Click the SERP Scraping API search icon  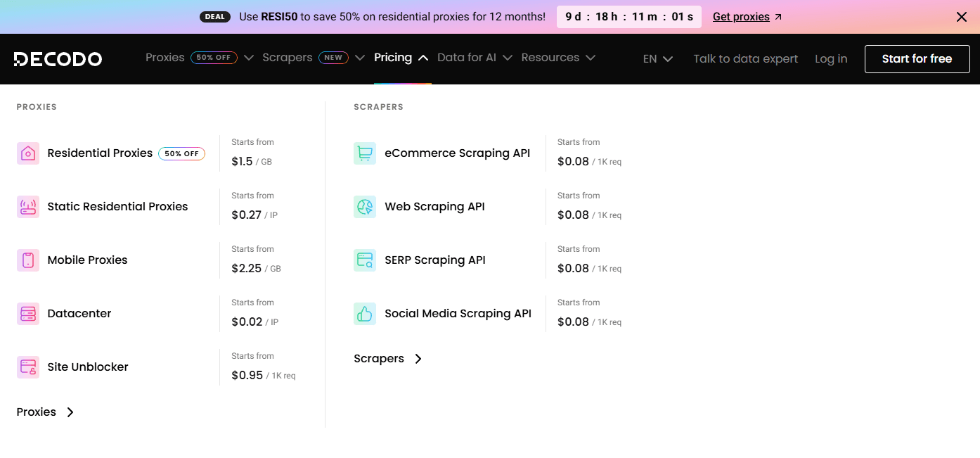(x=365, y=260)
